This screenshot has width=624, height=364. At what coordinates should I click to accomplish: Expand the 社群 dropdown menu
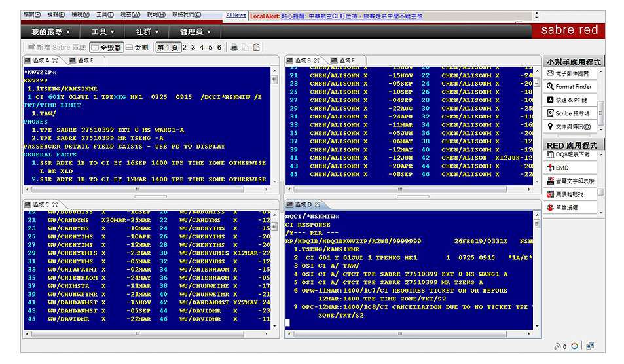pos(147,32)
